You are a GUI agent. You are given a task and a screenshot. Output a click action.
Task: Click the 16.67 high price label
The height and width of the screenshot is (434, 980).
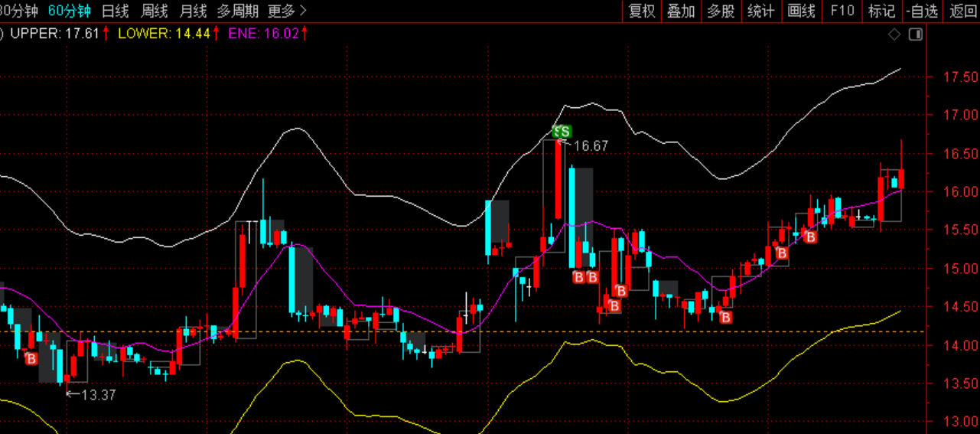point(590,145)
